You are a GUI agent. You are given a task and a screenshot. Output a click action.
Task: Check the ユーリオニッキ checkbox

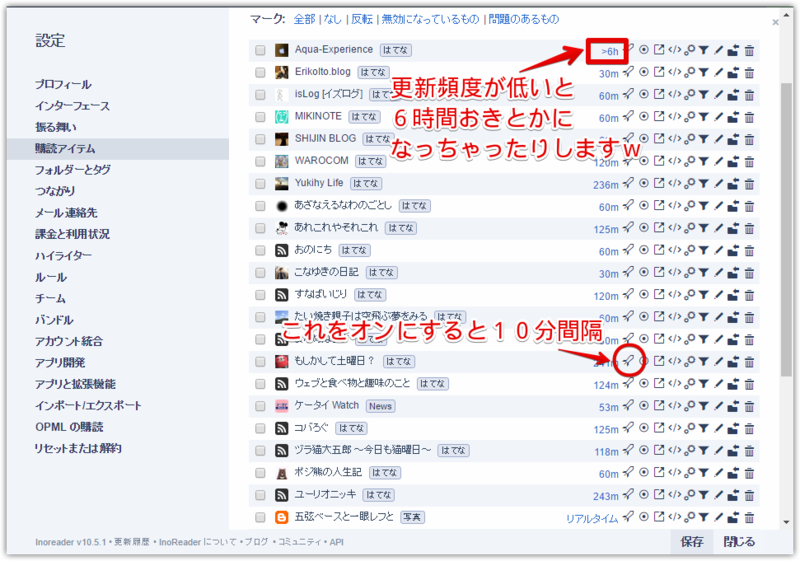[x=260, y=495]
